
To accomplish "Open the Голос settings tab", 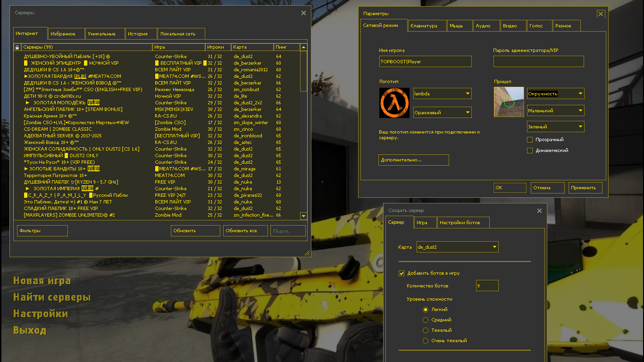I will click(539, 25).
